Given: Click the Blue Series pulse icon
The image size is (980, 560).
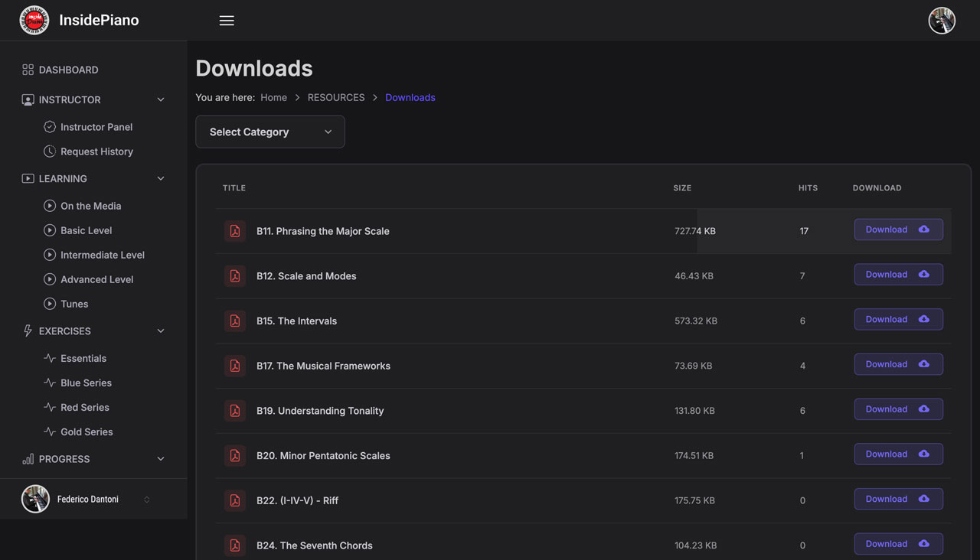Looking at the screenshot, I should click(x=50, y=383).
